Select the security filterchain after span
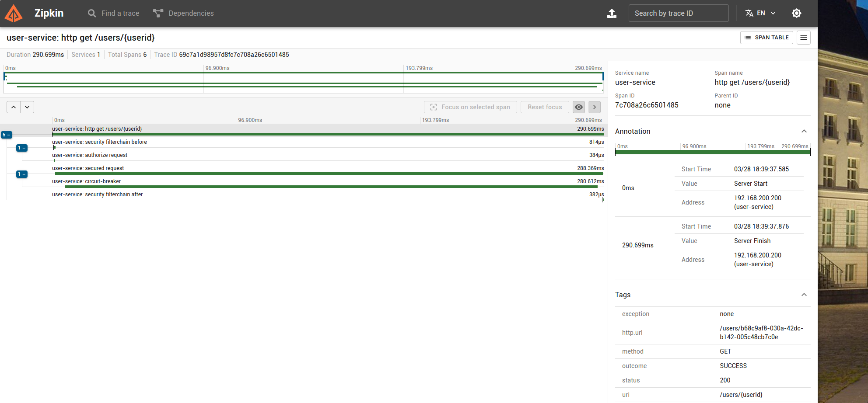Image resolution: width=868 pixels, height=403 pixels. click(x=328, y=196)
